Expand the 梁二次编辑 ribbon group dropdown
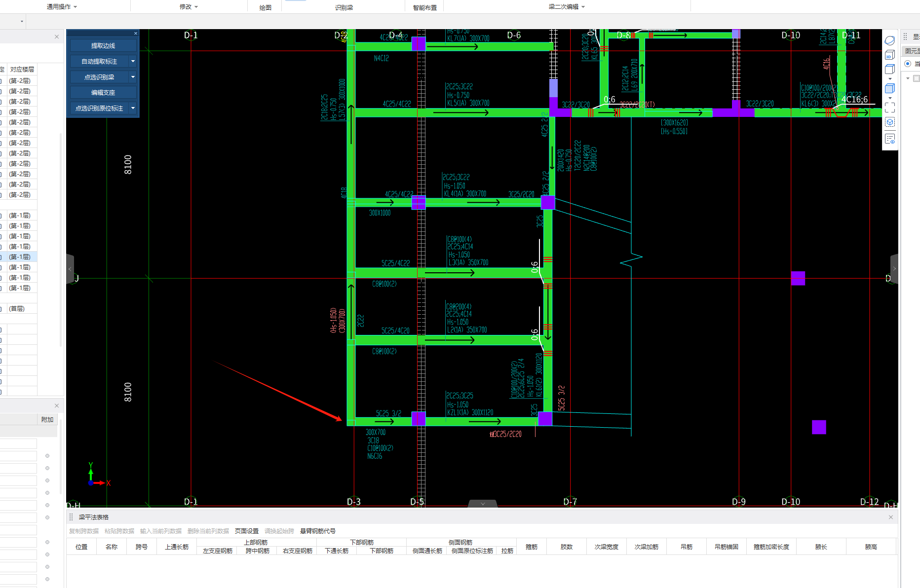This screenshot has height=588, width=920. [x=583, y=7]
